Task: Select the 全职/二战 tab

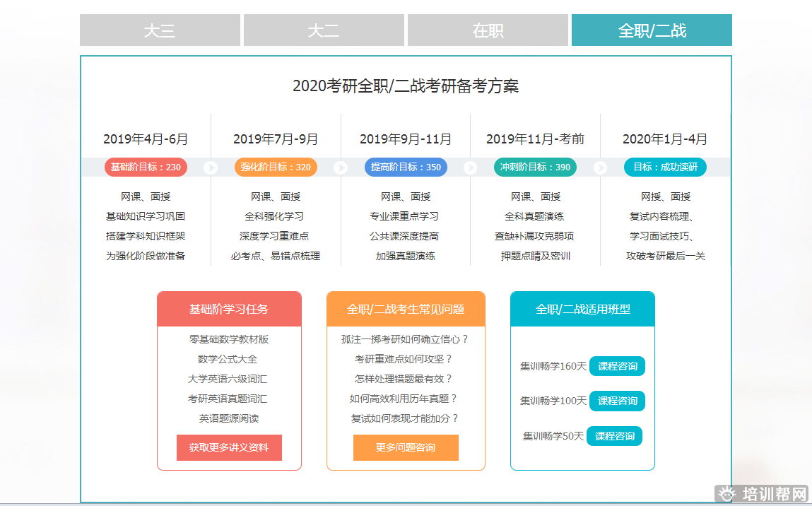Action: click(652, 30)
